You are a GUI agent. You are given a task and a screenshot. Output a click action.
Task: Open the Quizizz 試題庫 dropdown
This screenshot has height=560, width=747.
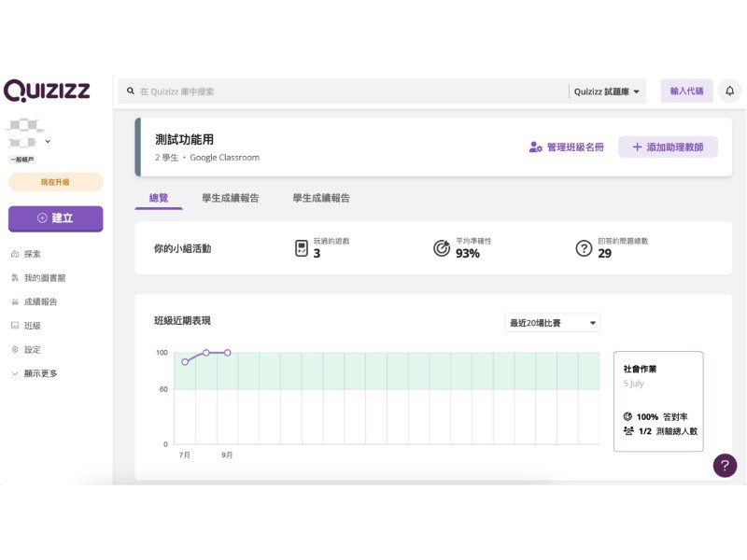coord(608,91)
